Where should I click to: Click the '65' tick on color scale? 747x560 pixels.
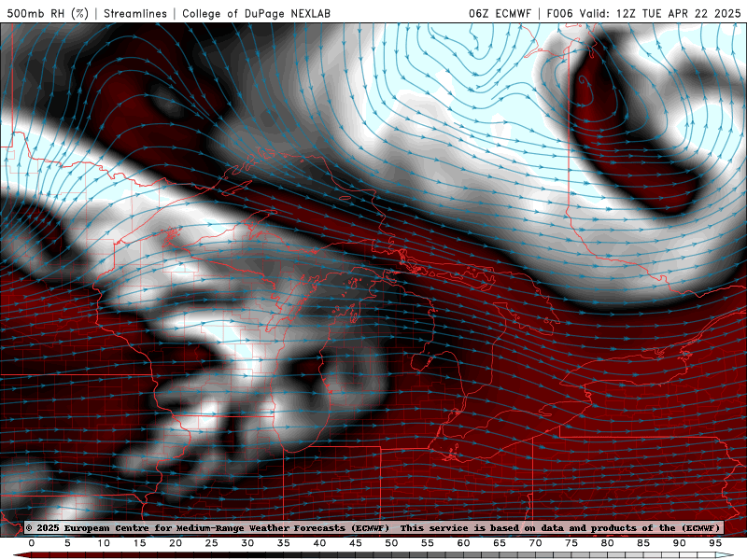500,543
